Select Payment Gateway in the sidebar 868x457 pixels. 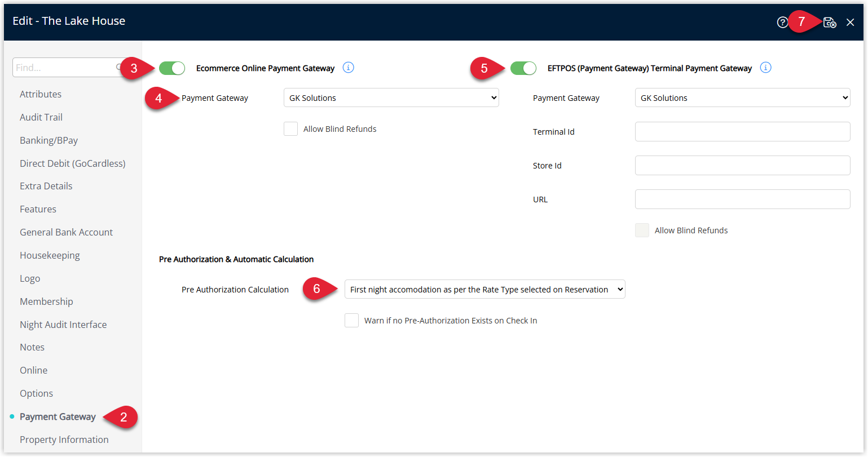coord(58,416)
